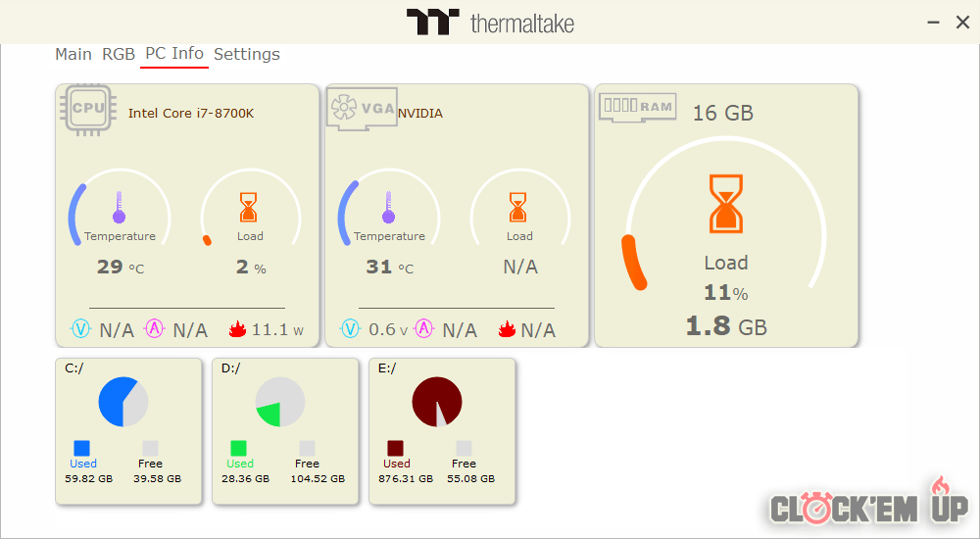980x539 pixels.
Task: Switch to the Main tab
Action: click(73, 54)
